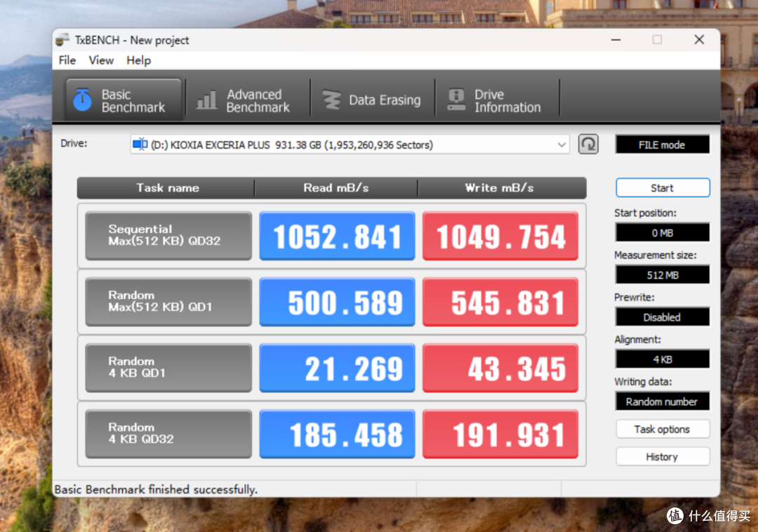Viewport: 758px width, 532px height.
Task: Click the sequential write result 1049.754
Action: coord(500,235)
